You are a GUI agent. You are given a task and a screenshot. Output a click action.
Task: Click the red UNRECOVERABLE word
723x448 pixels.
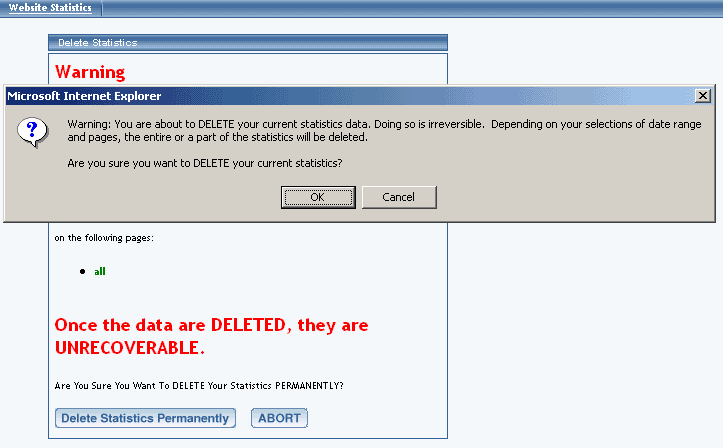(130, 348)
